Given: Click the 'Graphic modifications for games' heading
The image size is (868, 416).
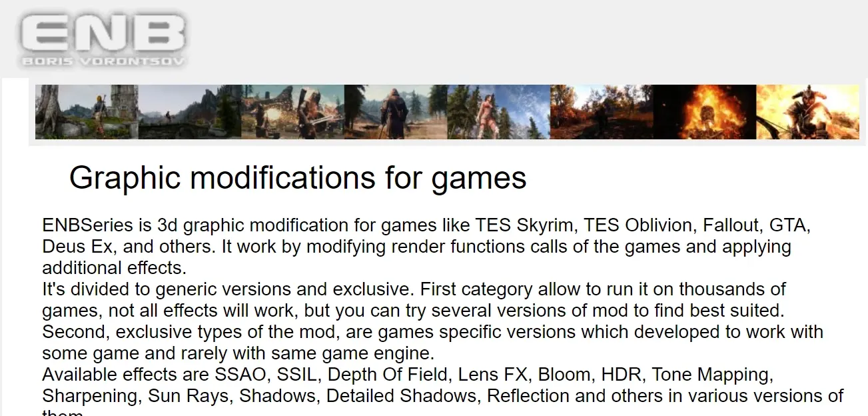Looking at the screenshot, I should coord(298,178).
